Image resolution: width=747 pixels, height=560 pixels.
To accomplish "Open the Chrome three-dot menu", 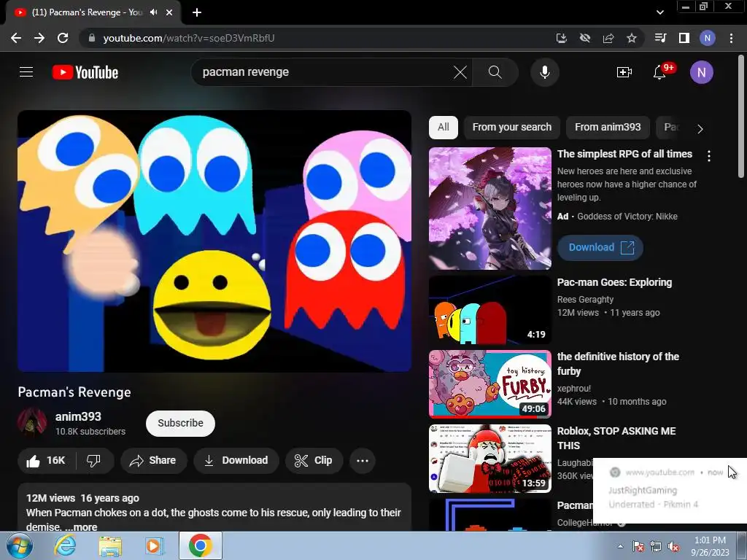I will pos(731,38).
